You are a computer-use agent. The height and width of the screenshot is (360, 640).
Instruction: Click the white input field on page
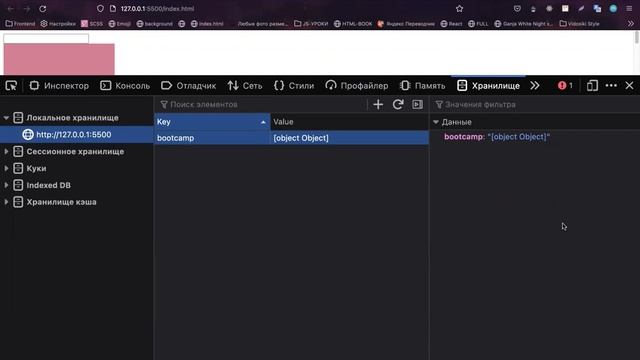coord(46,38)
